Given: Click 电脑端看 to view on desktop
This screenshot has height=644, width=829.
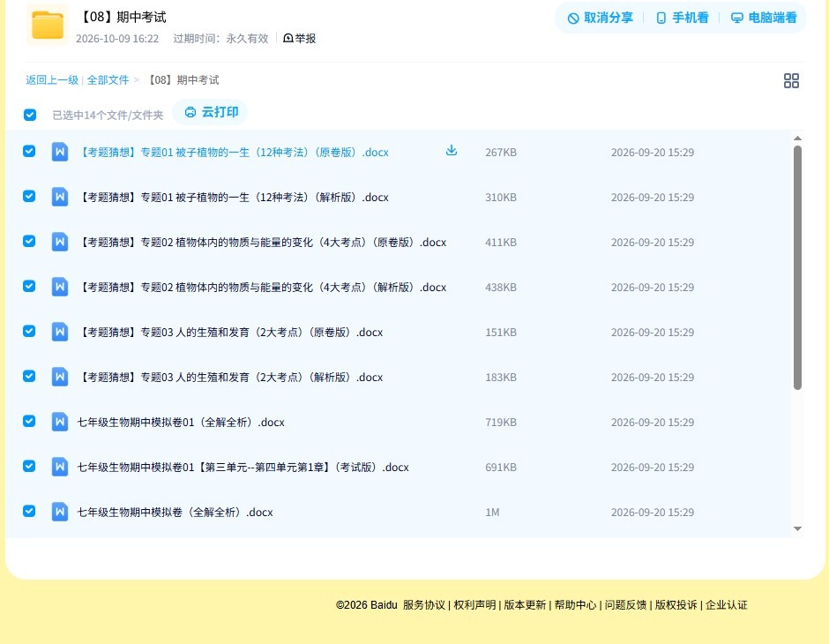Looking at the screenshot, I should tap(764, 18).
